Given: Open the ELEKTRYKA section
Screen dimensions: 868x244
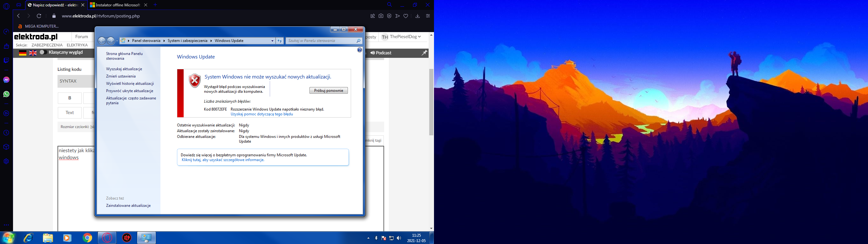Looking at the screenshot, I should tap(77, 45).
